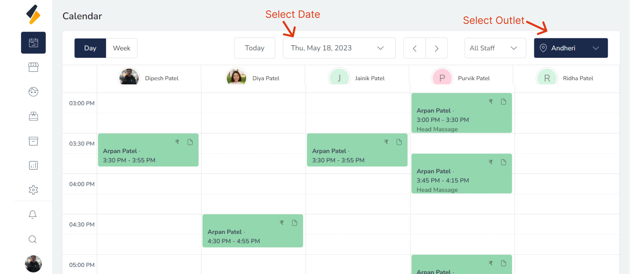Open the inventory archive box icon
Viewport: 644px width, 274px height.
click(33, 141)
